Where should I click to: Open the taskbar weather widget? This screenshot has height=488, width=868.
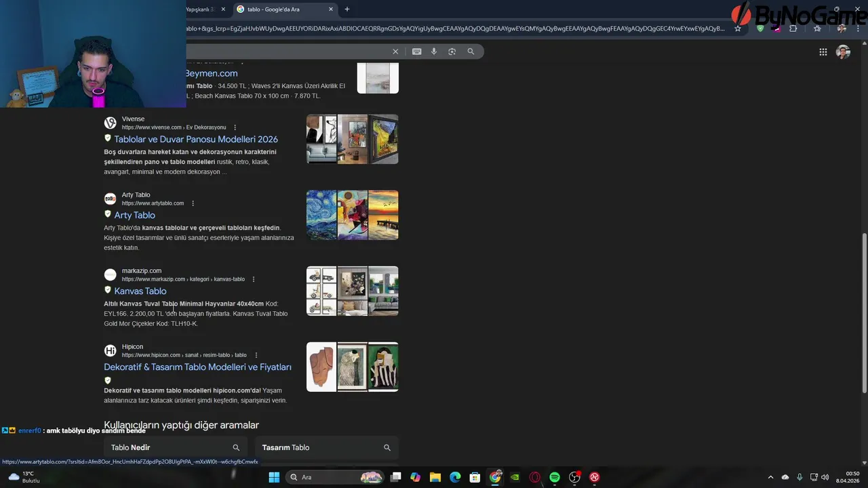point(24,477)
